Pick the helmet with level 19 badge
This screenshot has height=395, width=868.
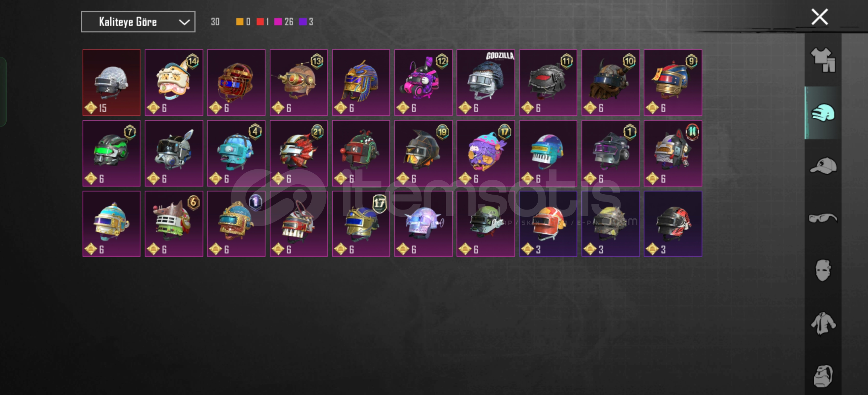[423, 153]
